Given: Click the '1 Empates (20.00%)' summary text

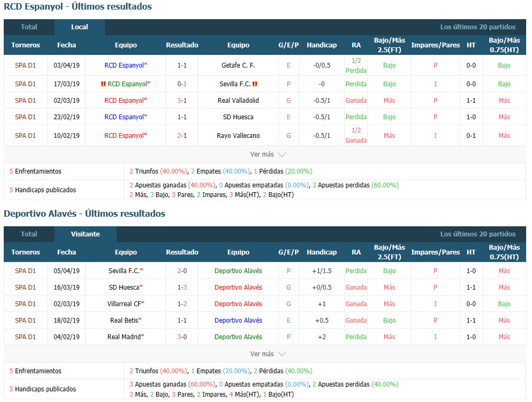Looking at the screenshot, I should (220, 371).
